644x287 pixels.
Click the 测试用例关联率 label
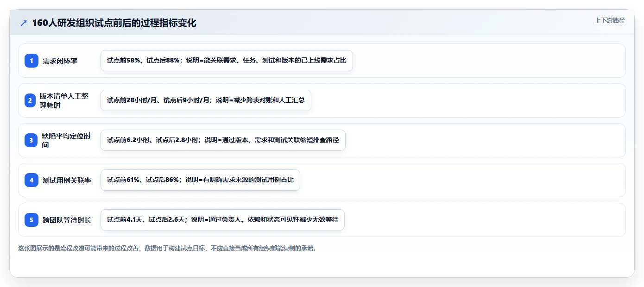click(67, 180)
